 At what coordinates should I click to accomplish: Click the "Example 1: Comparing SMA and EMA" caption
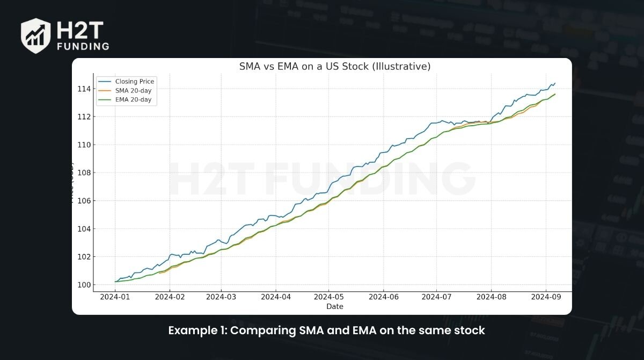[326, 330]
